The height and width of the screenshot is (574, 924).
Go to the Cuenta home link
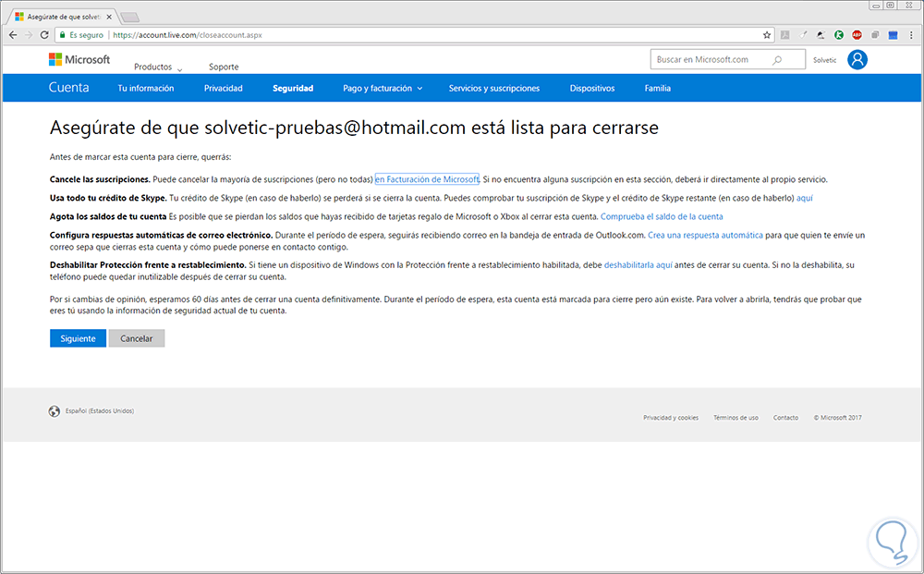click(69, 88)
